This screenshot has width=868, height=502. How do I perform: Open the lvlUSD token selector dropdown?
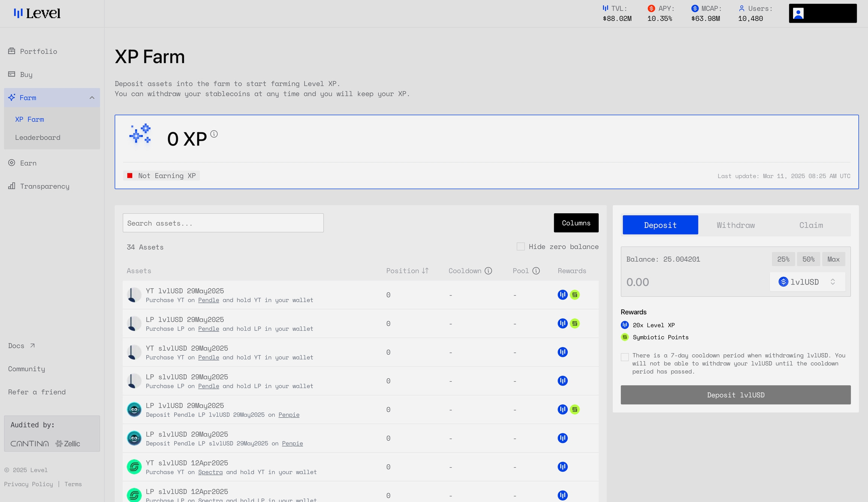807,282
